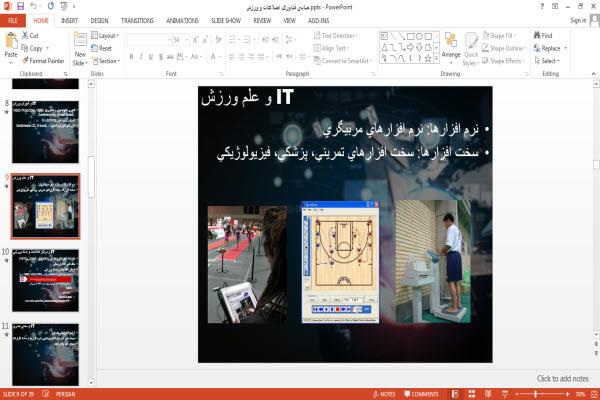Open the Shape Outline dropdown
The width and height of the screenshot is (600, 400).
pyautogui.click(x=504, y=48)
